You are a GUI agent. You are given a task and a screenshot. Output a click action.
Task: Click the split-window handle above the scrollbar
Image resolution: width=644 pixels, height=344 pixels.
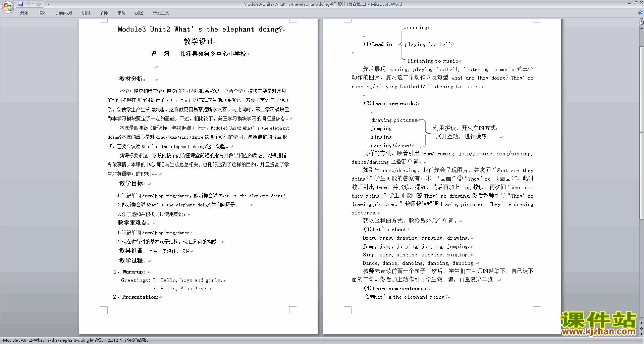click(641, 19)
